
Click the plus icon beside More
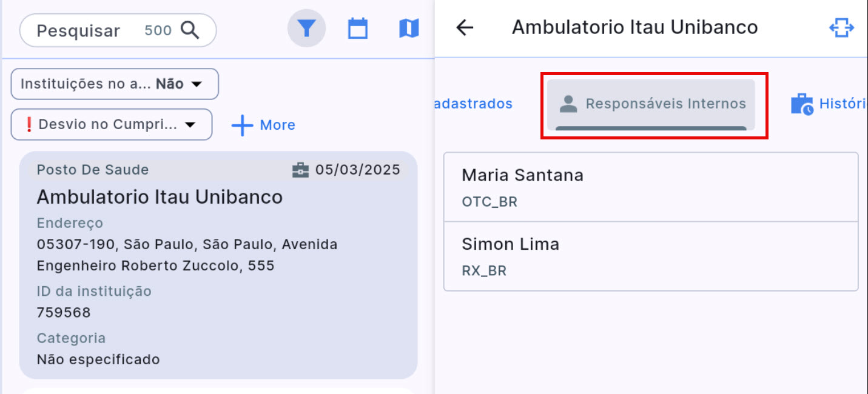pos(242,125)
